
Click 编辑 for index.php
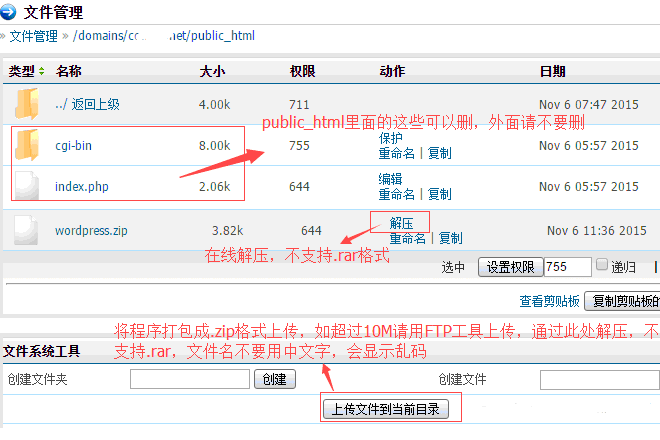click(x=390, y=179)
